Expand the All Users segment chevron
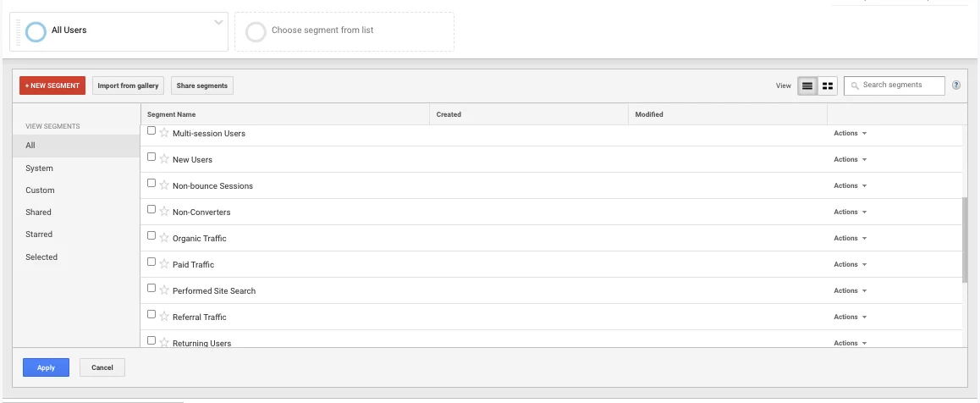The height and width of the screenshot is (403, 980). point(218,23)
